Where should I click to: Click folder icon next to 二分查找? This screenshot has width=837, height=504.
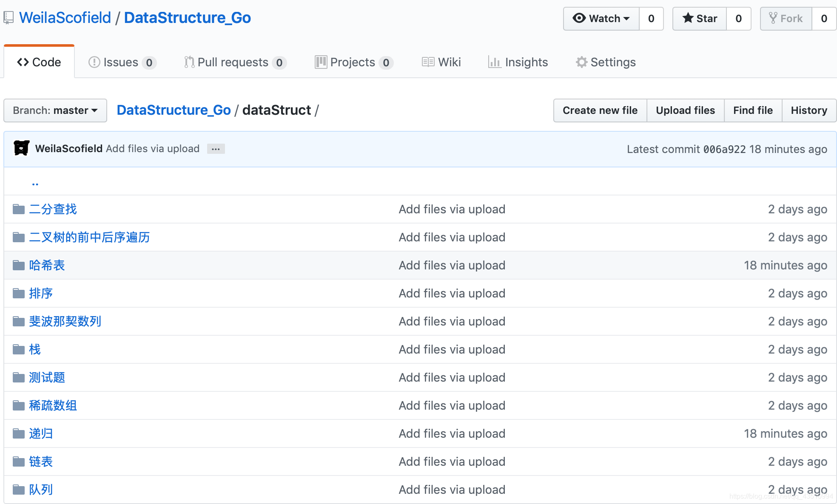[x=19, y=209]
